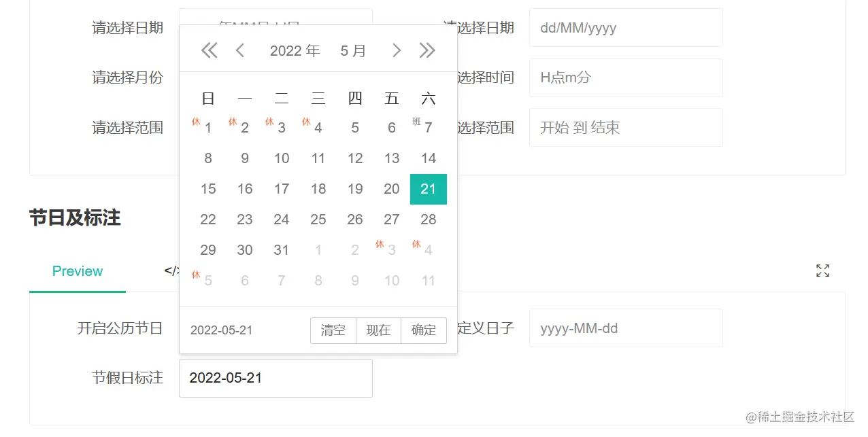The height and width of the screenshot is (437, 868).
Task: Click the 清空 clear button
Action: (333, 330)
